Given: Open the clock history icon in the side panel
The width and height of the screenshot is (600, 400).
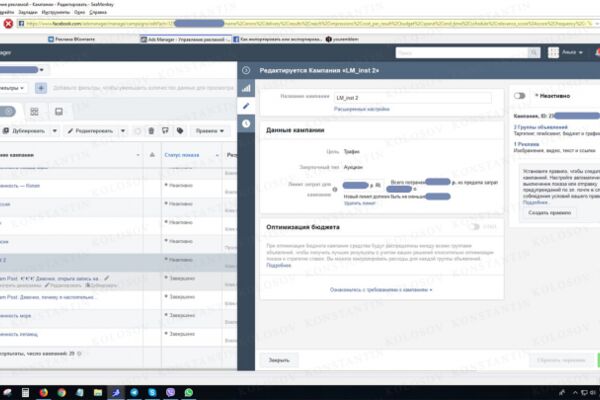Looking at the screenshot, I should pyautogui.click(x=246, y=124).
